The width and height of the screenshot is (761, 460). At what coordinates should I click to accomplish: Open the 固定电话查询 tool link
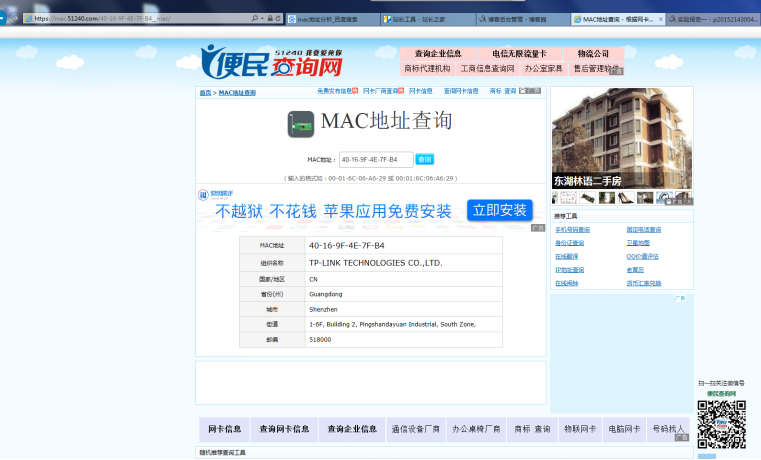644,230
